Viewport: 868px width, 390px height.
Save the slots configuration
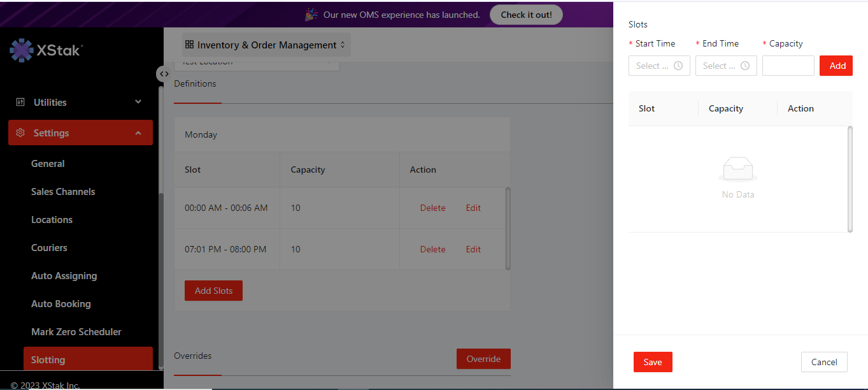click(x=653, y=362)
